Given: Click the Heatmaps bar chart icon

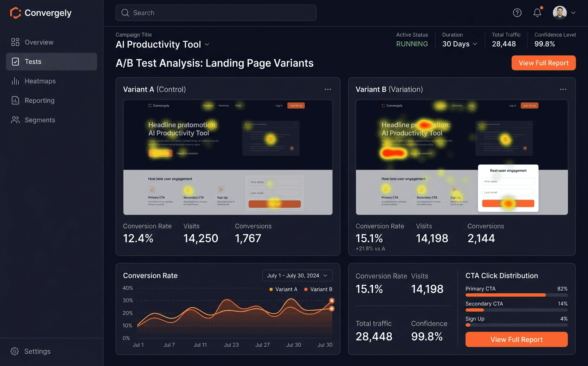Looking at the screenshot, I should pyautogui.click(x=15, y=81).
